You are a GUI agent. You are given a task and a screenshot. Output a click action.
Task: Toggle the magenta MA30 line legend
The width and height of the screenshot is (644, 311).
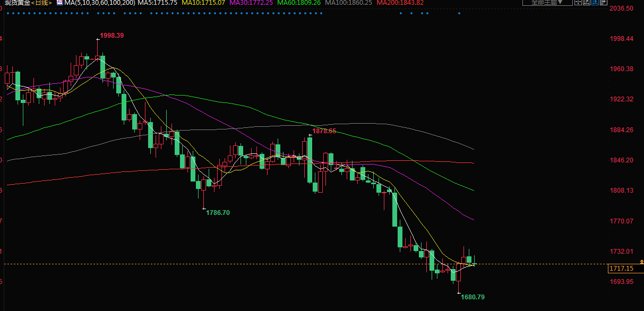tap(251, 3)
